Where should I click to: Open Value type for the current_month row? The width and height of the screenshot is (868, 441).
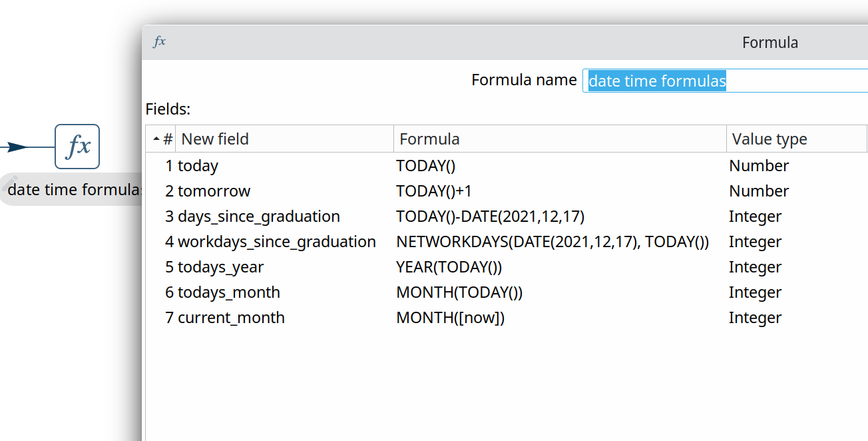755,318
